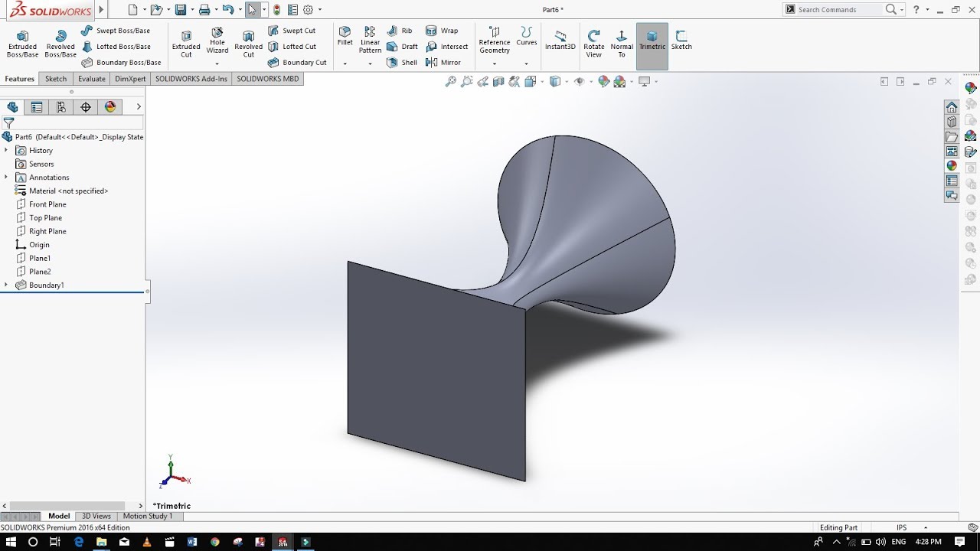Viewport: 980px width, 551px height.
Task: Open the Reference Geometry dropdown arrow
Action: [x=495, y=64]
